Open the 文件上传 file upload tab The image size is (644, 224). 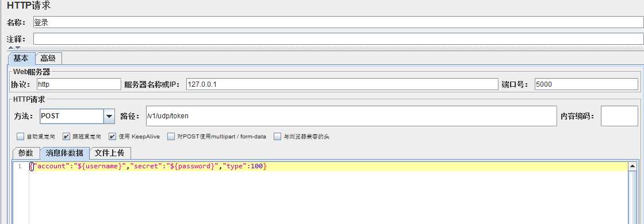[110, 153]
